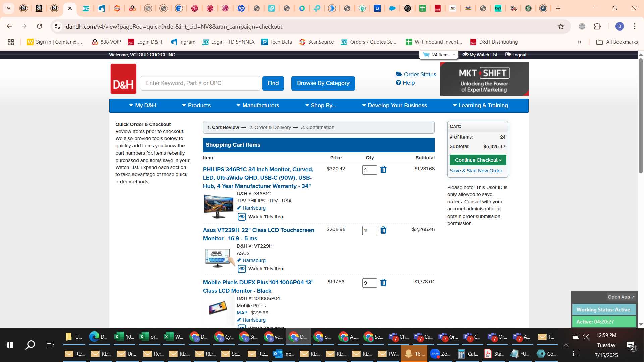
Task: Delete Philips 346B1C monitor with trash icon
Action: (383, 170)
